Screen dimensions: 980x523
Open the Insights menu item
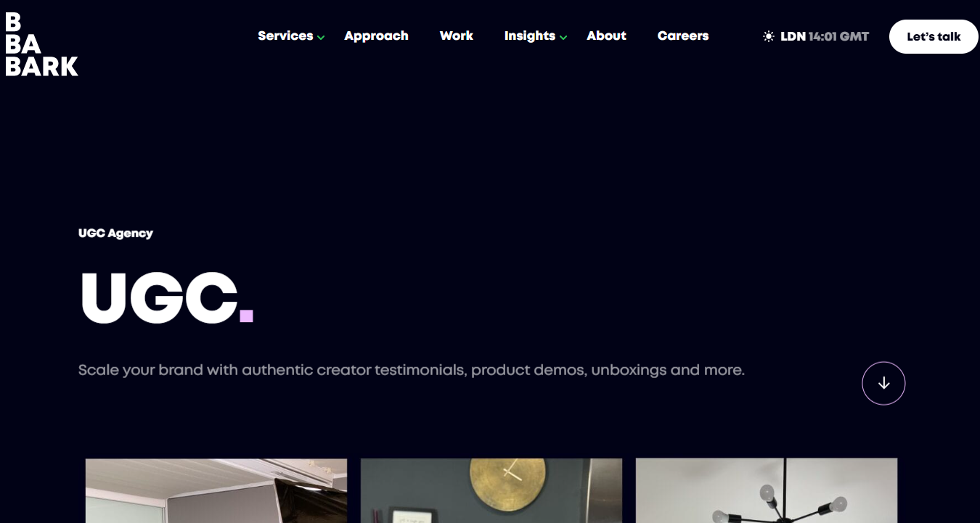click(x=530, y=36)
